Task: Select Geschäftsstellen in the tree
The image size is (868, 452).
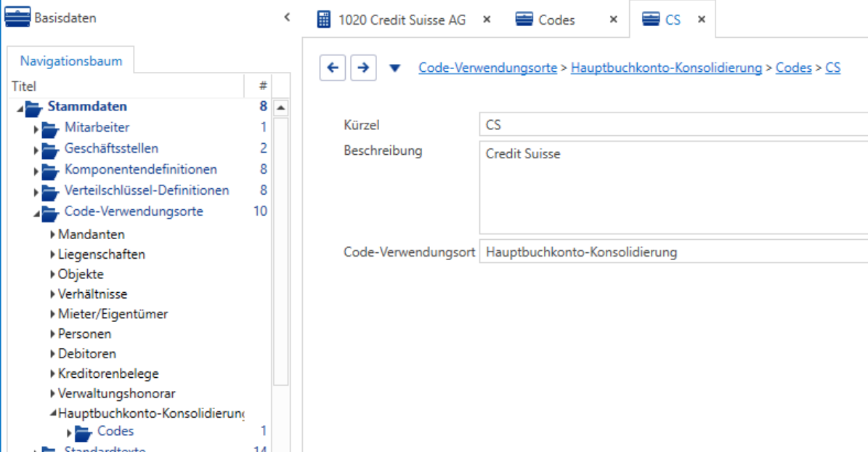Action: click(111, 148)
